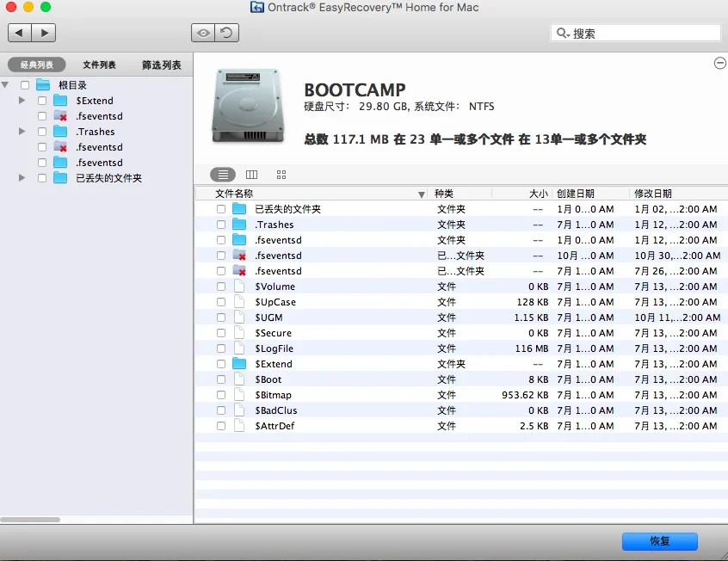Switch to the 文件列表 tab

click(99, 65)
